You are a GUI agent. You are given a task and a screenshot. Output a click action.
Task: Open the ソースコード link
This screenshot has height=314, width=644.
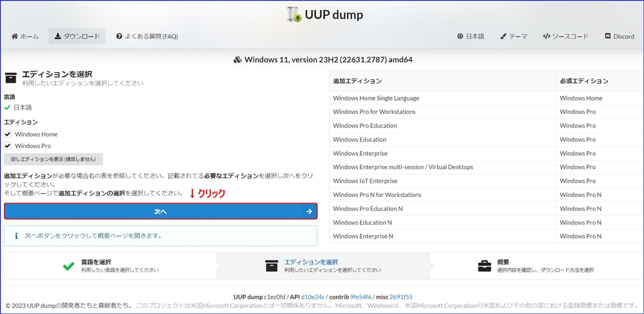click(565, 36)
